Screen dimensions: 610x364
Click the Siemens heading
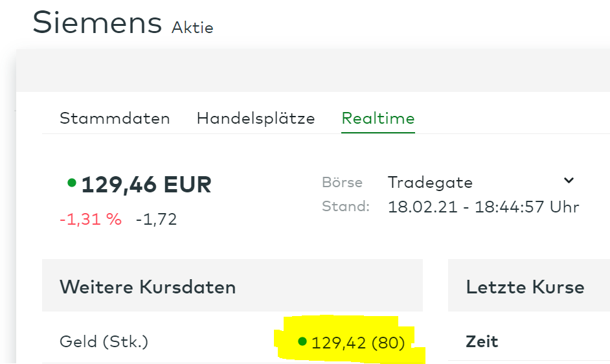[x=97, y=23]
